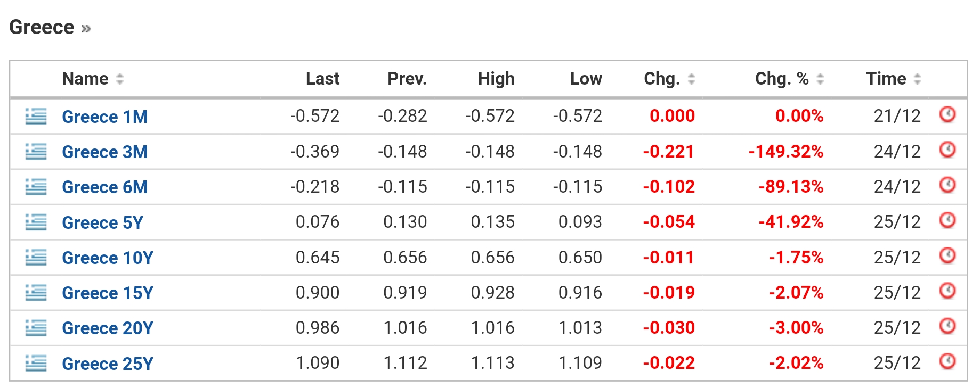Open the Greece 25Y bond link
Screen dimensions: 980x388
[x=108, y=364]
